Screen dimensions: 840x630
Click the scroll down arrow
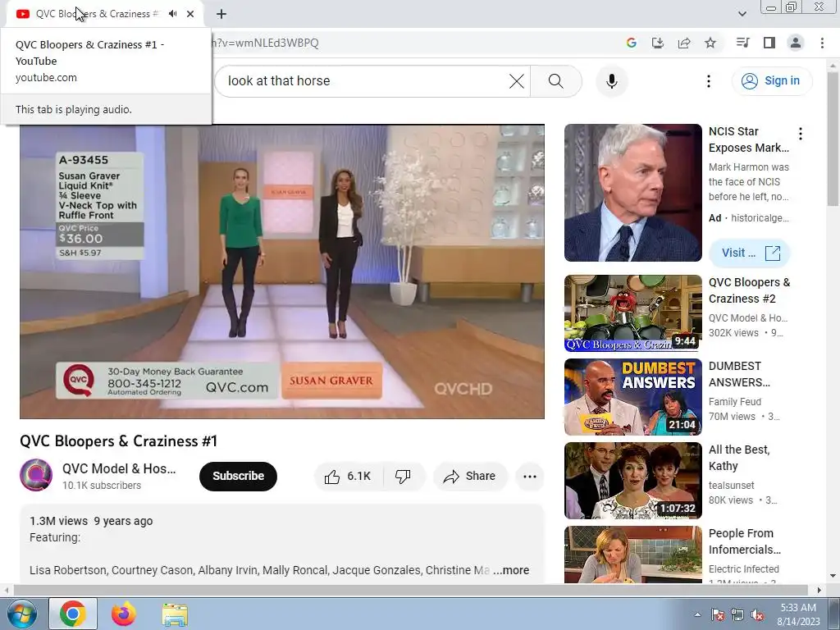click(x=833, y=577)
